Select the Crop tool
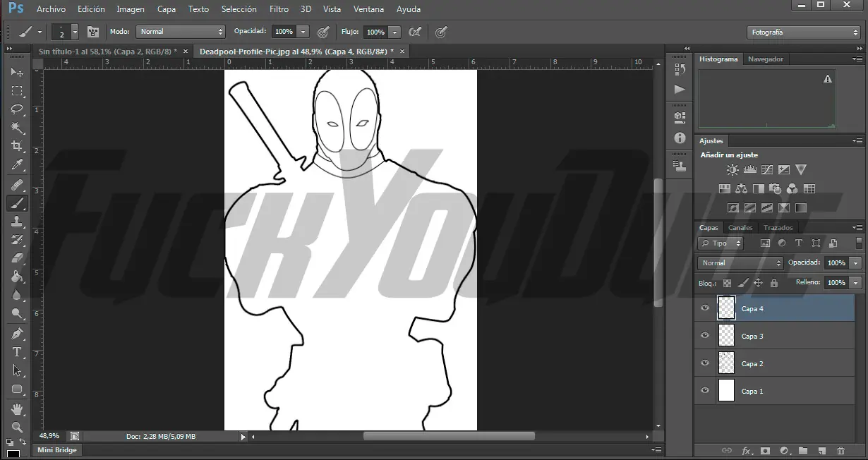The image size is (868, 460). [x=17, y=146]
